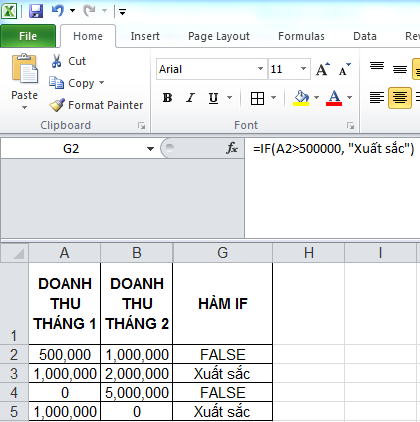Decrease font size with Shrink Font
This screenshot has height=422, width=420.
344,69
